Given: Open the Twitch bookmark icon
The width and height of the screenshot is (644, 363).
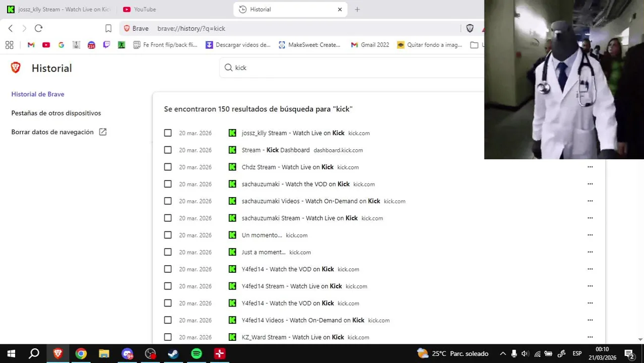Looking at the screenshot, I should pyautogui.click(x=106, y=45).
